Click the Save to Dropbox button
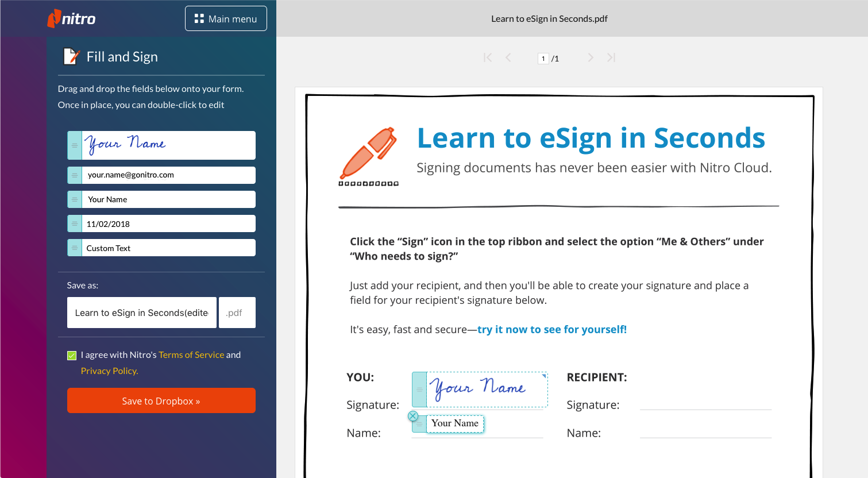This screenshot has height=478, width=868. (161, 400)
